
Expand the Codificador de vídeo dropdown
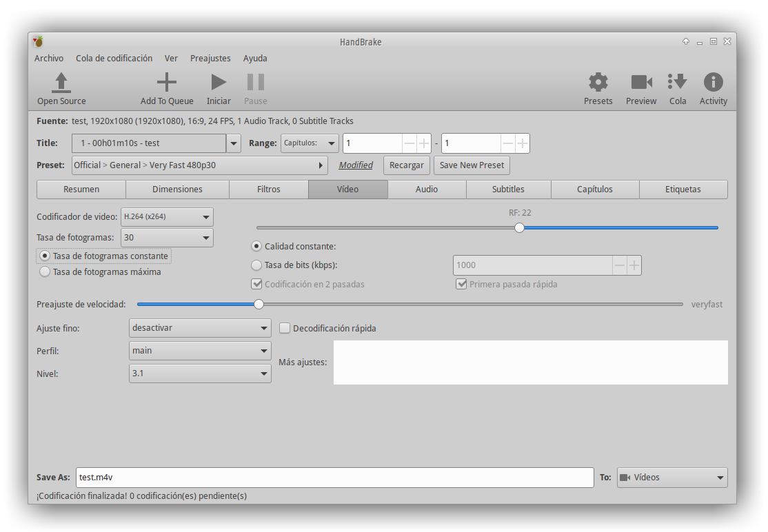pyautogui.click(x=167, y=217)
